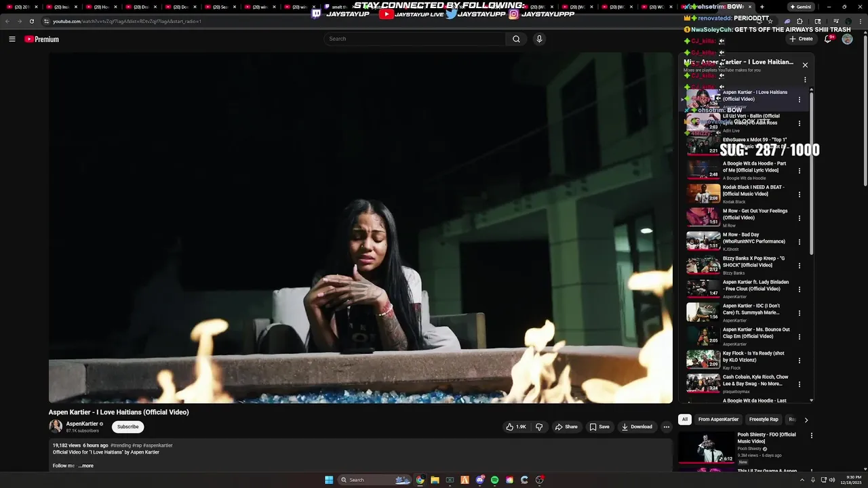Click the #trending hashtag link

tap(120, 445)
